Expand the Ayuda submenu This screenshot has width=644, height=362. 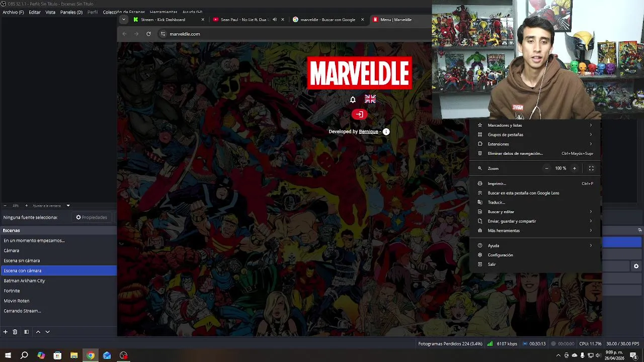tap(535, 246)
